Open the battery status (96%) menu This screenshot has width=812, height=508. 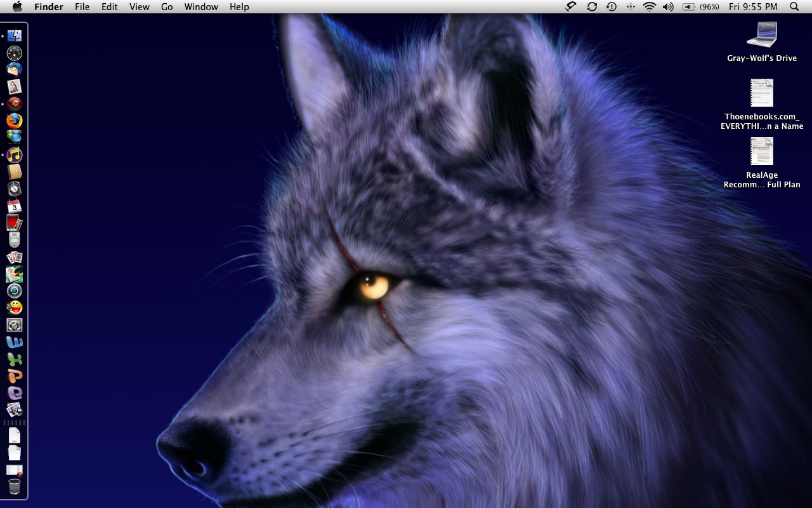click(701, 6)
